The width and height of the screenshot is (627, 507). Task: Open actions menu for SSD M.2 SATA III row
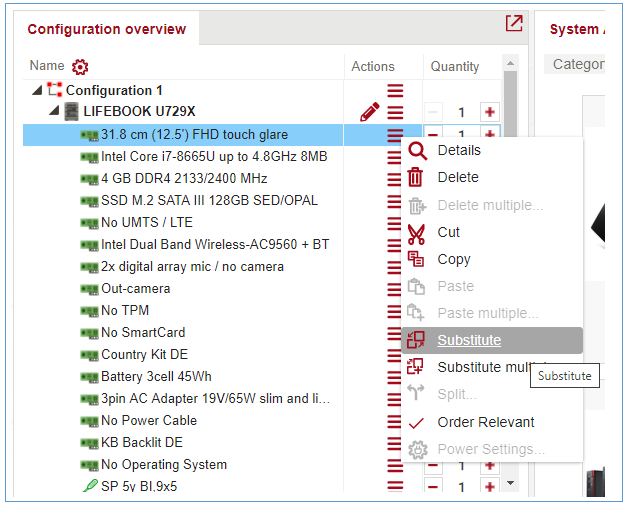point(394,201)
